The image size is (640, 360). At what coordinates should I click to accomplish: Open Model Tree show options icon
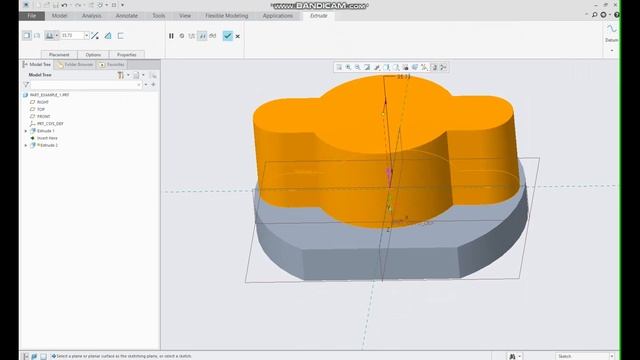point(136,75)
